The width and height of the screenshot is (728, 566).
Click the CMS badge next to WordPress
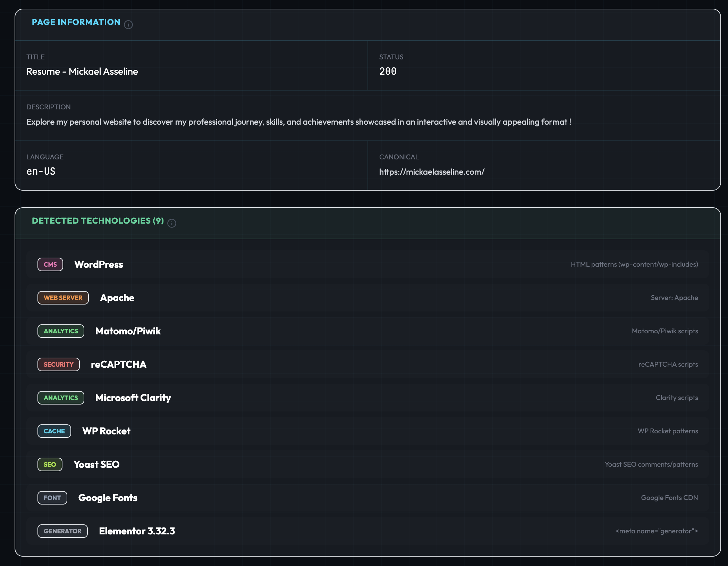pyautogui.click(x=50, y=265)
